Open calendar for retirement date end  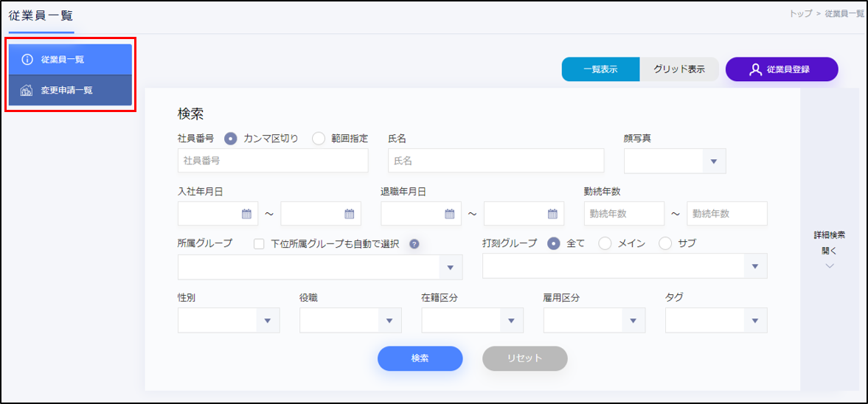click(x=552, y=214)
